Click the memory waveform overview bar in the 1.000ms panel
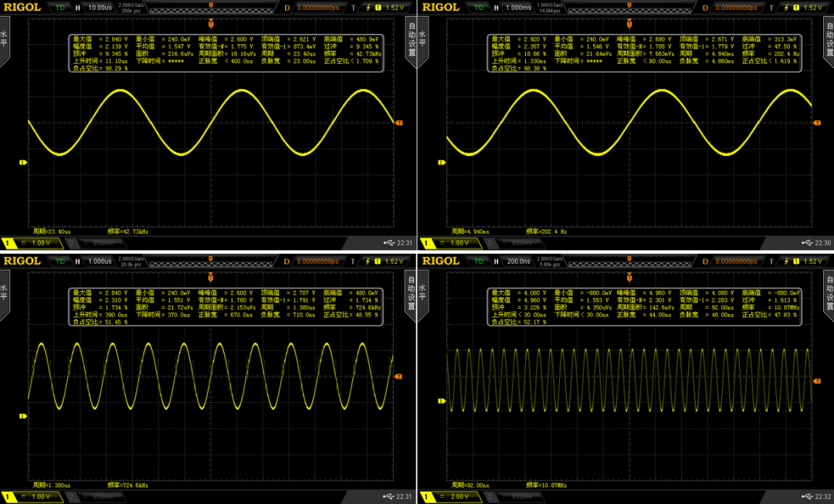834x504 pixels. tap(629, 10)
